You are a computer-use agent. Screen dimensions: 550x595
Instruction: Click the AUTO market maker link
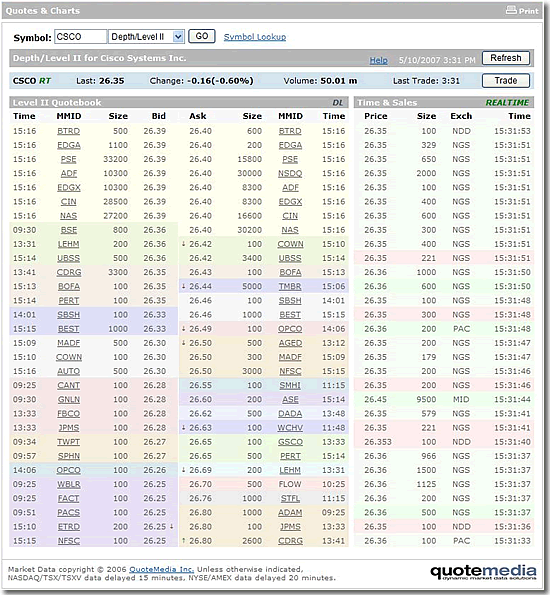point(68,371)
